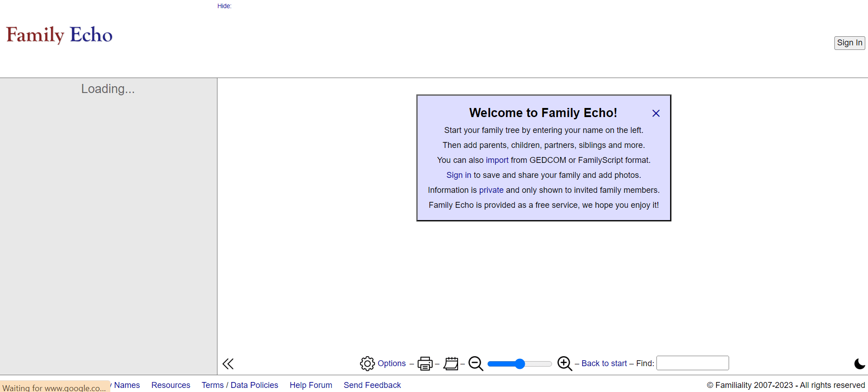Image resolution: width=868 pixels, height=392 pixels.
Task: Click the zoom level slider
Action: (x=519, y=363)
